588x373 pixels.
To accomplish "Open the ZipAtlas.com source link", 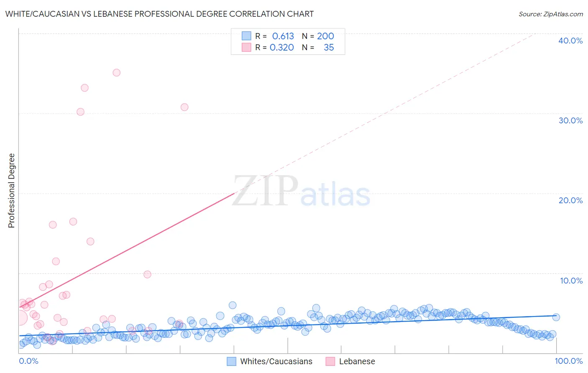I will pyautogui.click(x=550, y=14).
